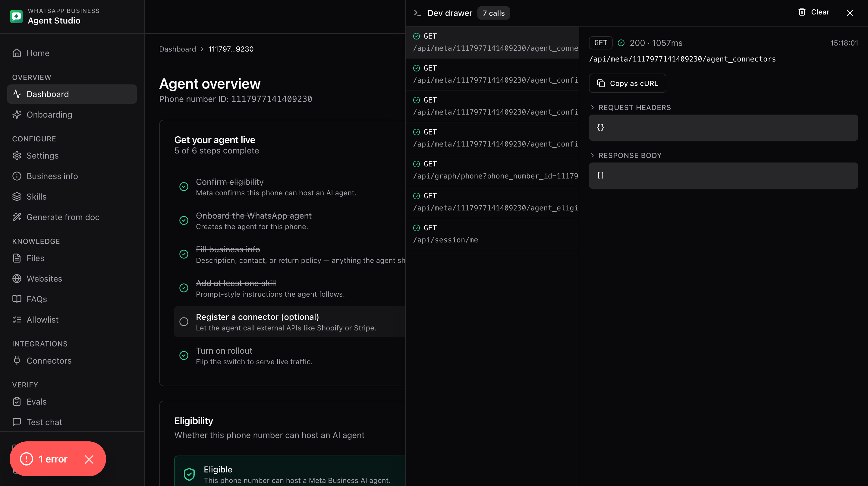Click the Generate from doc wand icon
The width and height of the screenshot is (868, 486).
(17, 217)
